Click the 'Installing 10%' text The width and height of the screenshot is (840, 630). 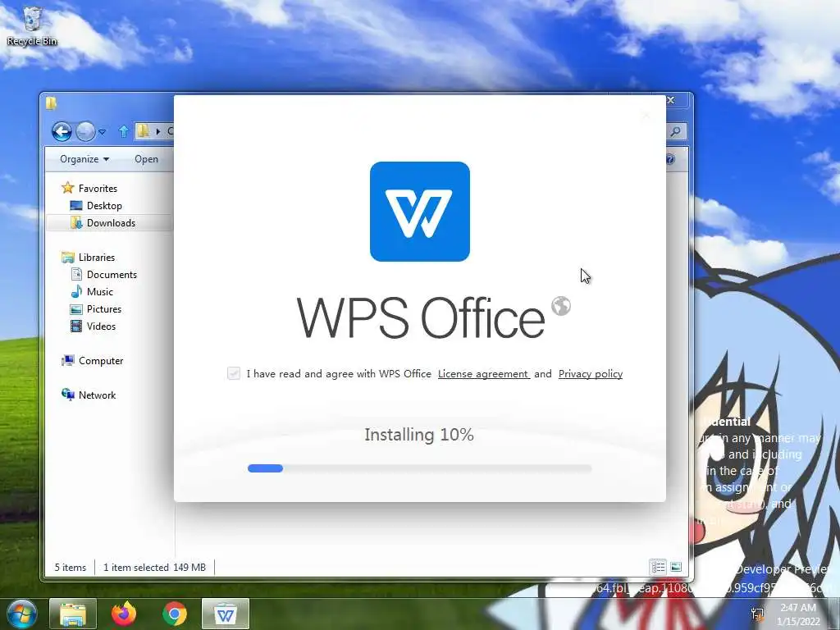point(419,435)
